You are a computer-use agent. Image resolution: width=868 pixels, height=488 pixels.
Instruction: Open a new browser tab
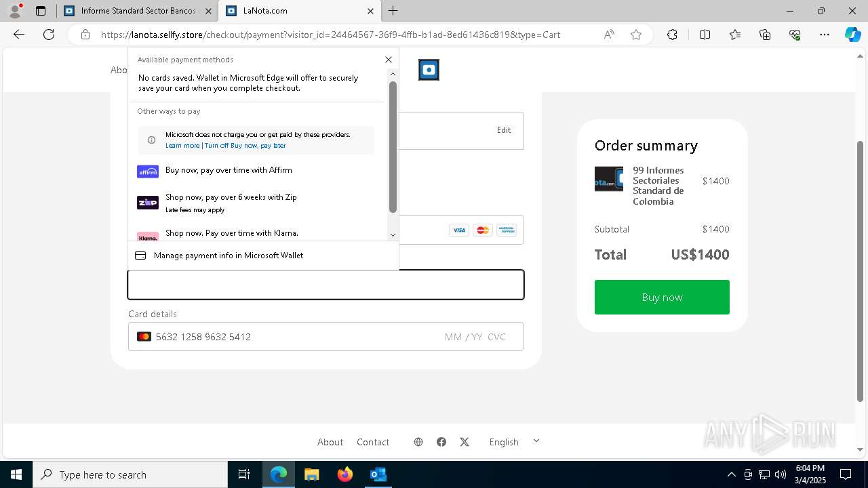click(393, 11)
